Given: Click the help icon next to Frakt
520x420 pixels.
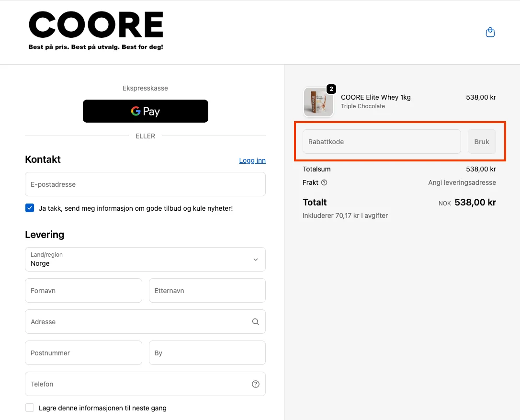Looking at the screenshot, I should tap(324, 182).
